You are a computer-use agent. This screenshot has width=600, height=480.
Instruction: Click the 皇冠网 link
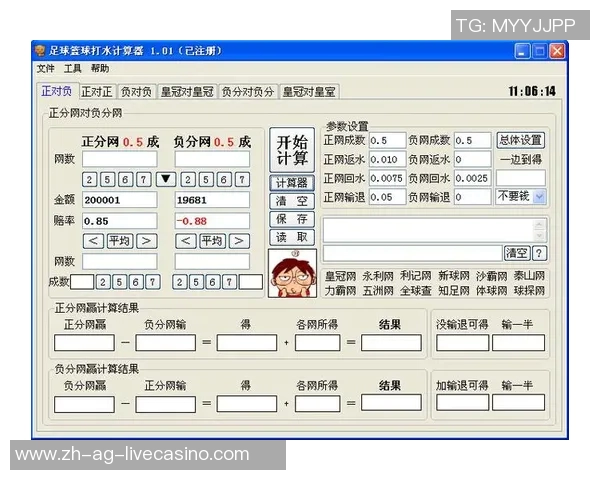point(340,276)
